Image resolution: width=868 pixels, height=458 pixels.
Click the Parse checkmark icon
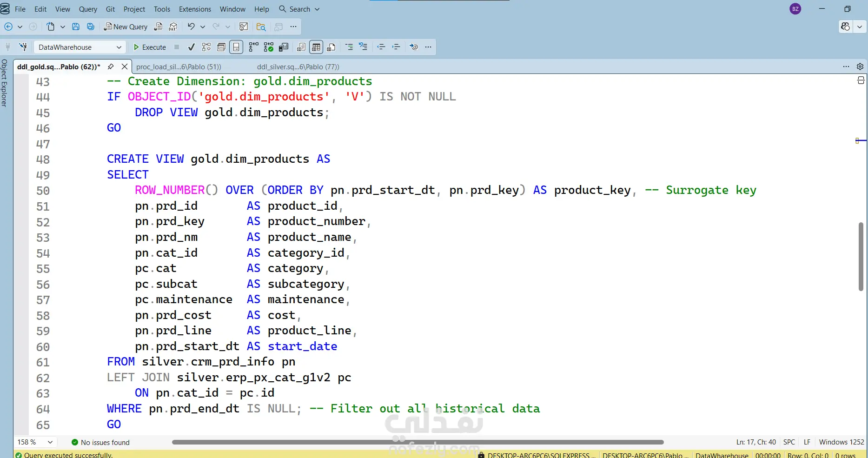(191, 47)
